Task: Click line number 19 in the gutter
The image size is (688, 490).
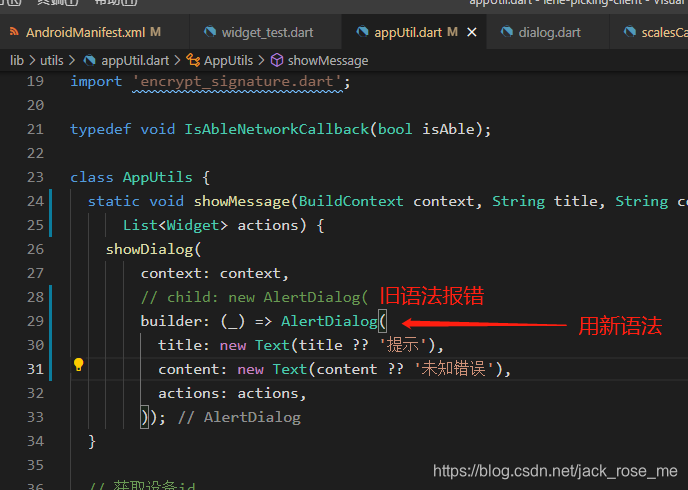Action: pos(35,81)
